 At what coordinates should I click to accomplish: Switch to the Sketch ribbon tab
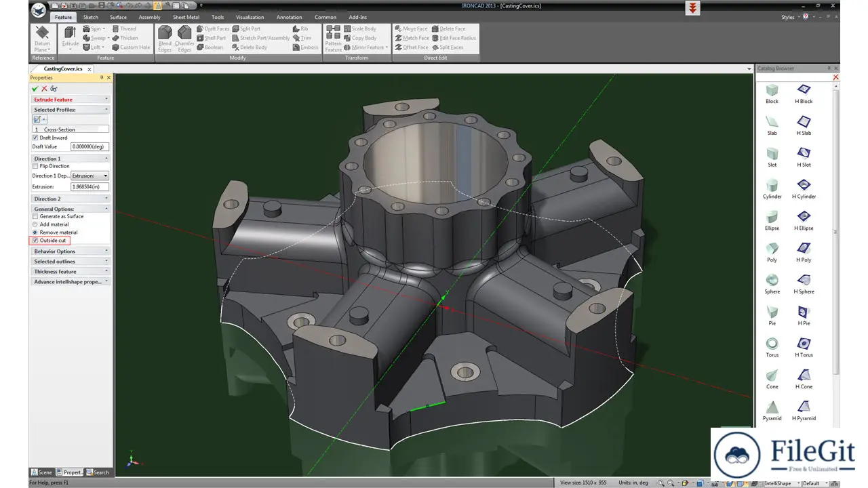pos(90,17)
